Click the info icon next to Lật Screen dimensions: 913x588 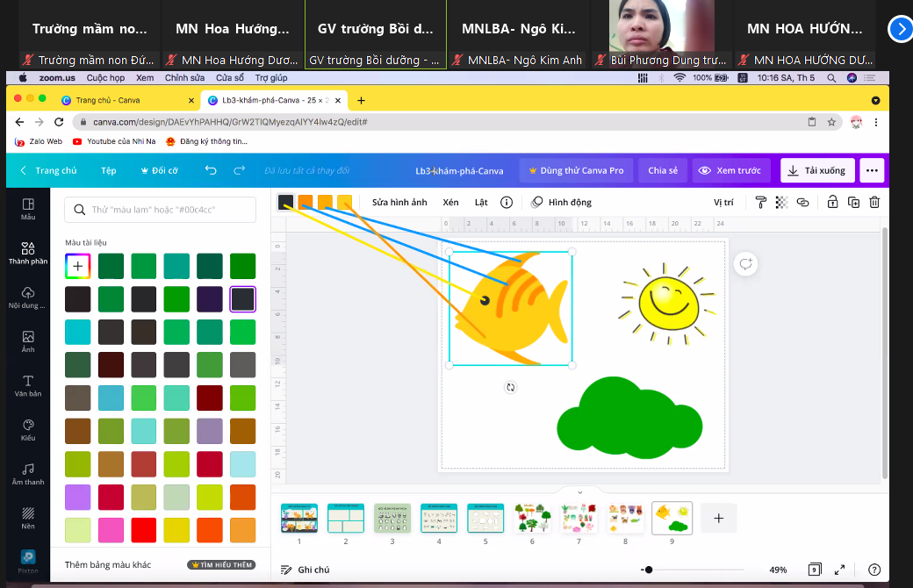pyautogui.click(x=507, y=203)
